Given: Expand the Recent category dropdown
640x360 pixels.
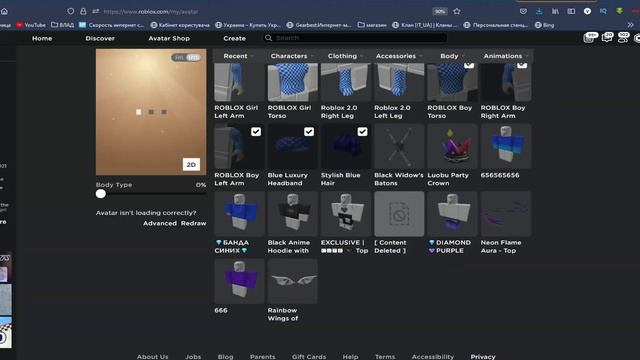Looking at the screenshot, I should click(x=239, y=56).
